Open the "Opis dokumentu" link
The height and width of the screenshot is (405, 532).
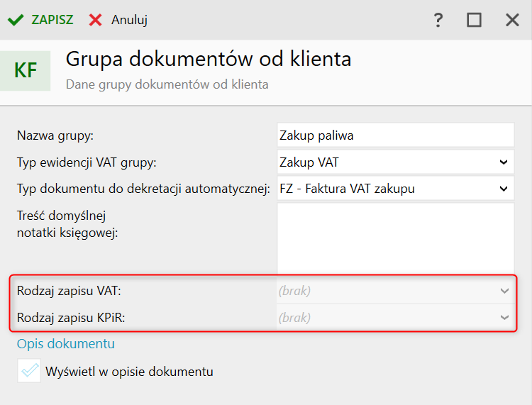[66, 344]
